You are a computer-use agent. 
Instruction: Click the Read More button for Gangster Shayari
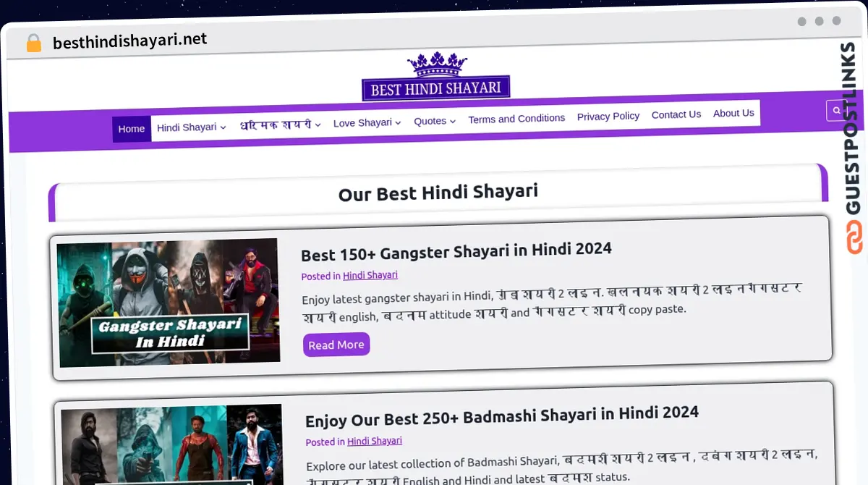point(336,345)
